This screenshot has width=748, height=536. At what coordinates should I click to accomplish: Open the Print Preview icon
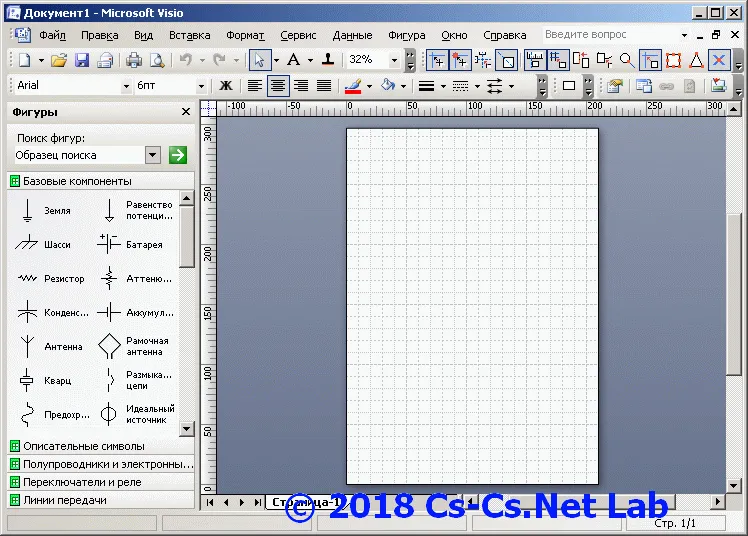click(x=157, y=60)
